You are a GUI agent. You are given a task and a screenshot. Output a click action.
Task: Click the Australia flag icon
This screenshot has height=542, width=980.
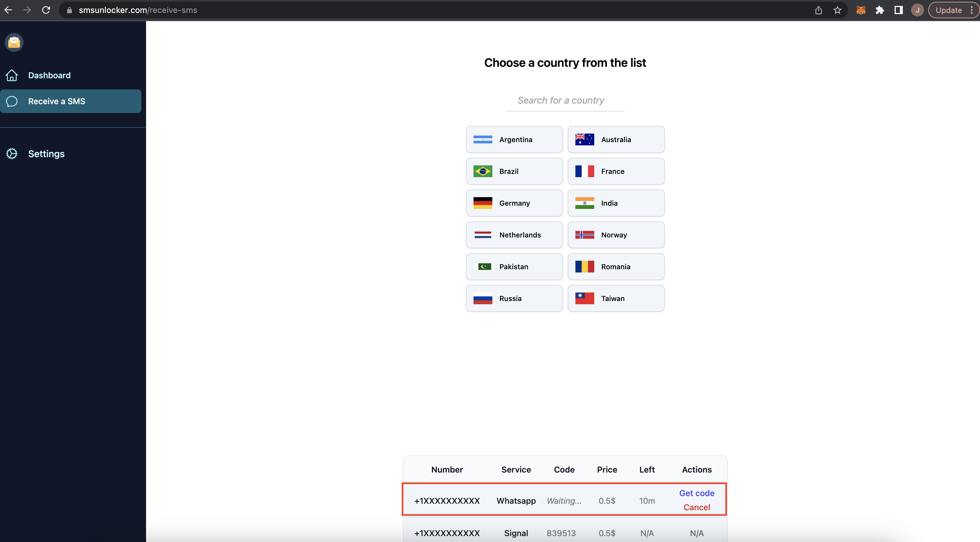coord(585,139)
